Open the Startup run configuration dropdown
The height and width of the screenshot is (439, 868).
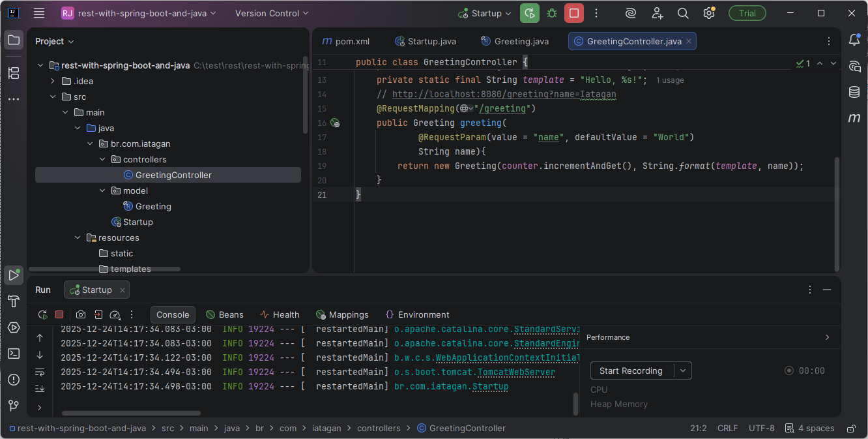click(485, 13)
